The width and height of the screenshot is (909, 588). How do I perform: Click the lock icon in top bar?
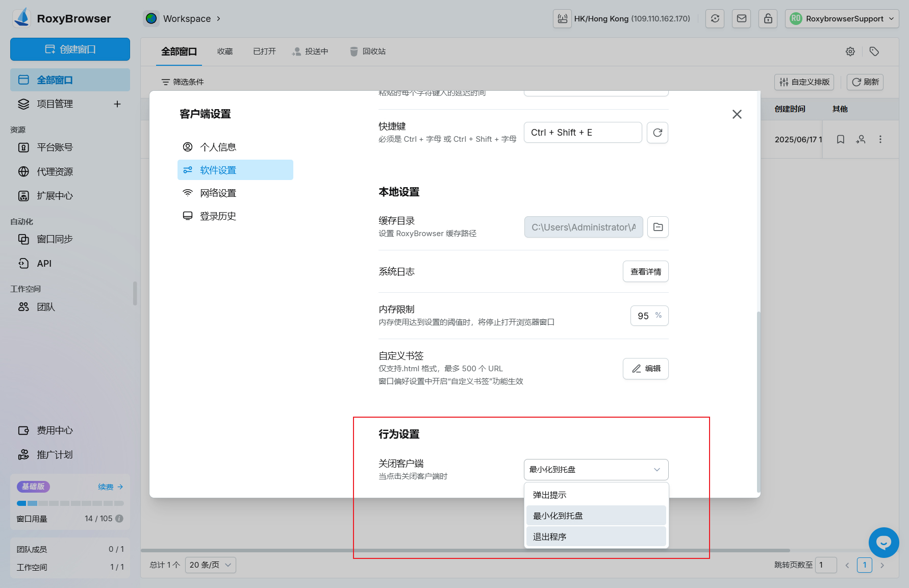click(x=768, y=19)
